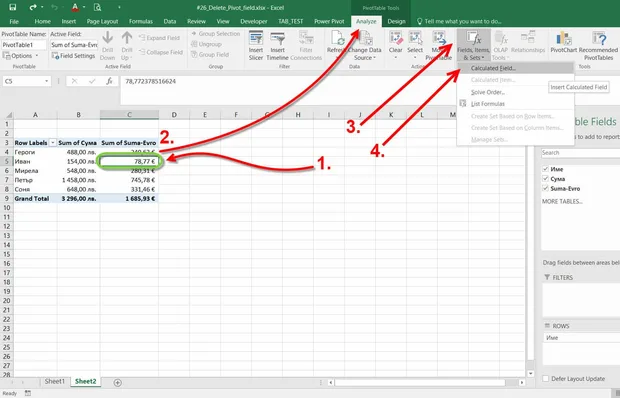This screenshot has height=398, width=620.
Task: Click the Insert Function fx icon
Action: pos(110,81)
